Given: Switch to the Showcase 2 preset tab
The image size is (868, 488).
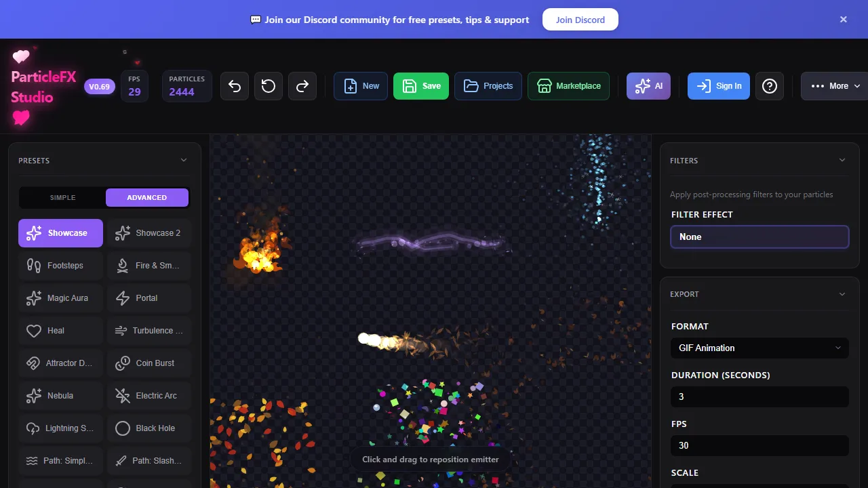Looking at the screenshot, I should (x=149, y=232).
